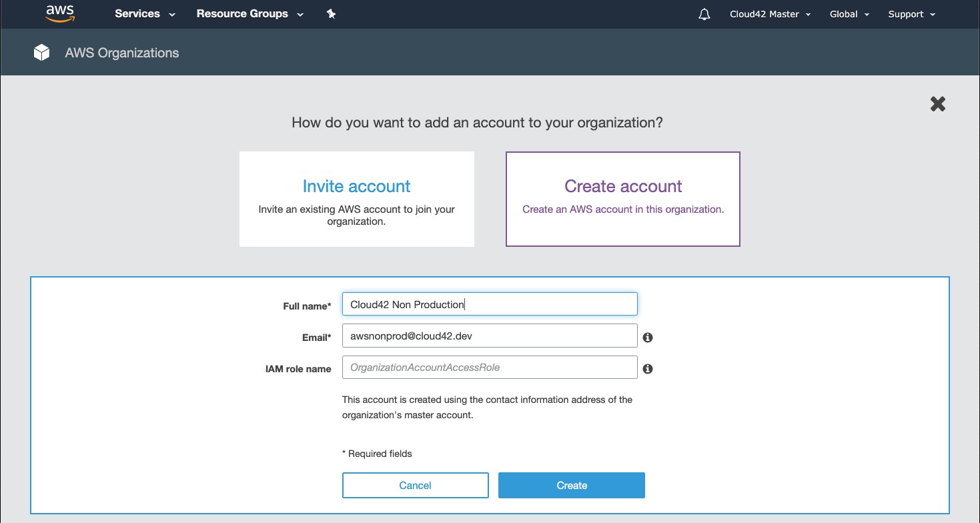
Task: Expand the Support dropdown
Action: tap(911, 13)
